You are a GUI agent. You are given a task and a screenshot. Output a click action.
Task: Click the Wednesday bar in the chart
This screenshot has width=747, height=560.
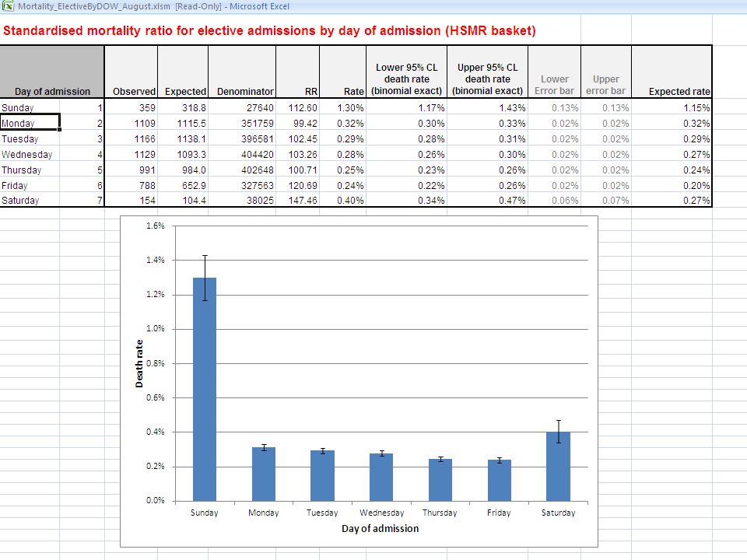coord(381,477)
